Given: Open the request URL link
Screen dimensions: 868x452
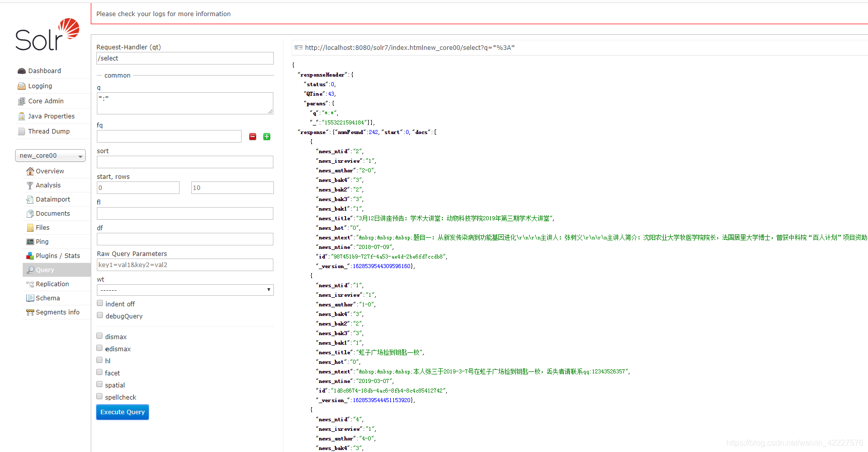Looking at the screenshot, I should click(x=410, y=48).
